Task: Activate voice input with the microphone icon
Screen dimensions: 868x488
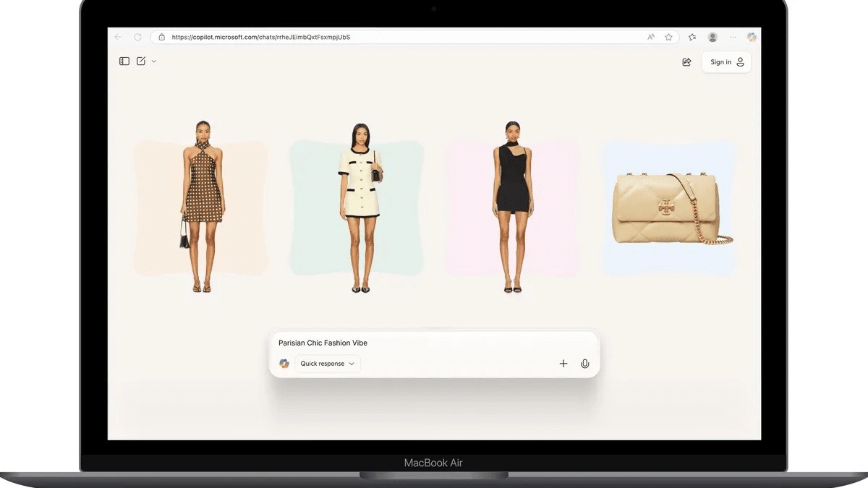Action: 584,364
